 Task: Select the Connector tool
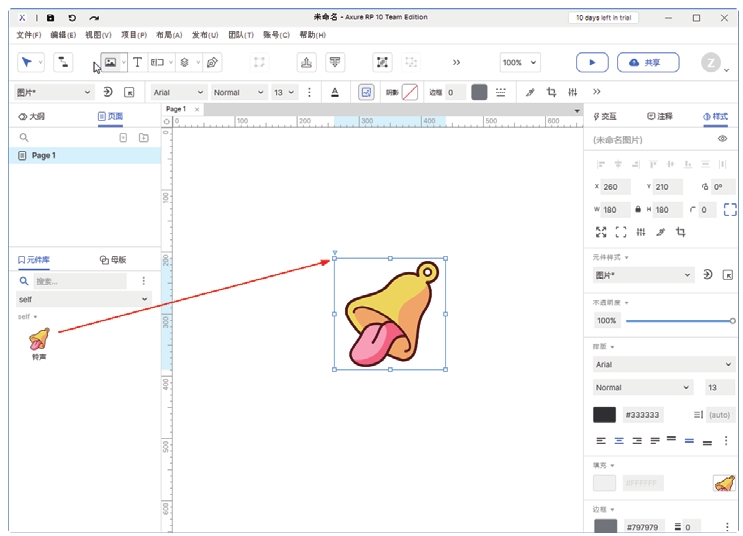[63, 62]
